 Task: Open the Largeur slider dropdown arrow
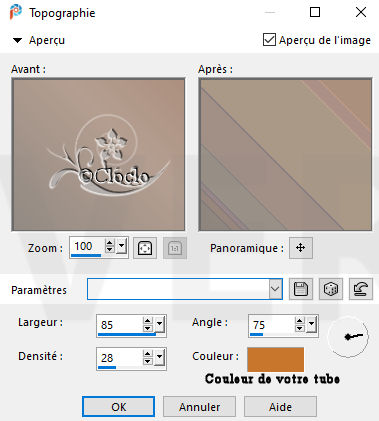160,324
